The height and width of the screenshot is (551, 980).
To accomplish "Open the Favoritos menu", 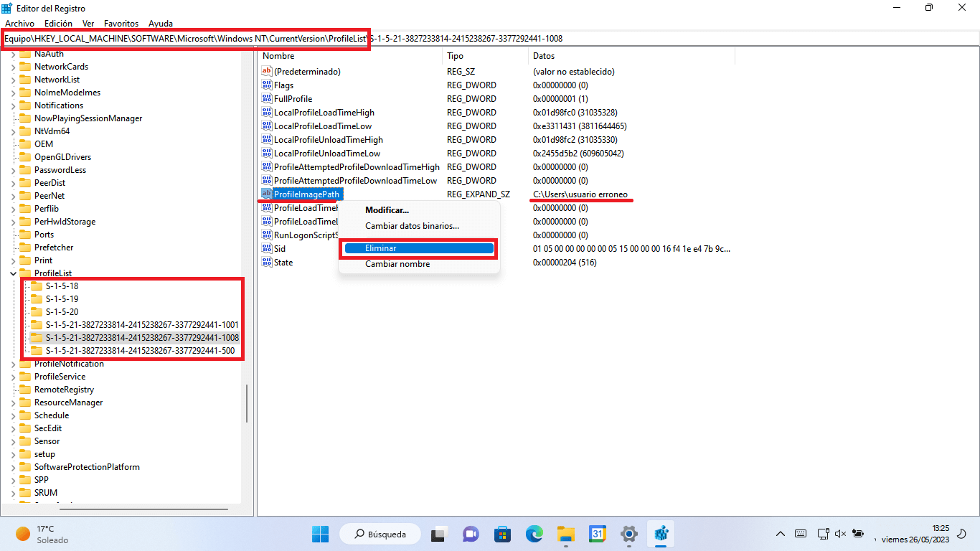I will [121, 24].
